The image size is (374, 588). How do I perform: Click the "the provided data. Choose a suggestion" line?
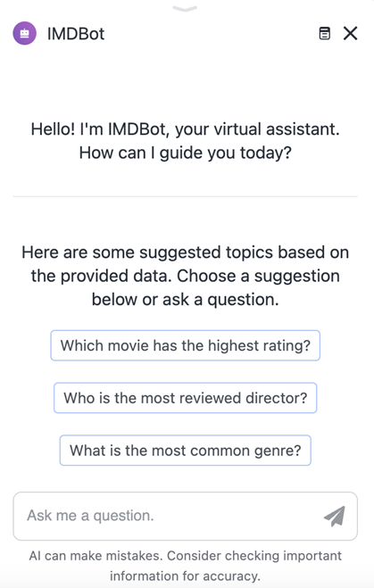tap(186, 276)
